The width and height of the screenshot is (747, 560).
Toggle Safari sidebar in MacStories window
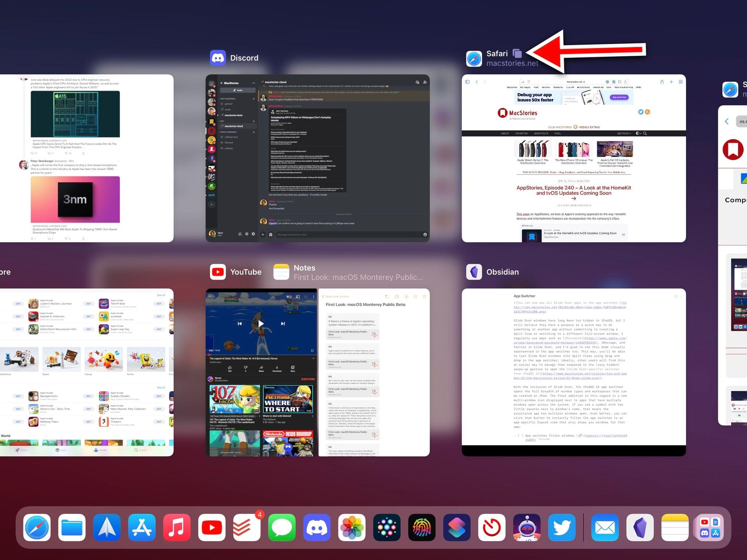click(x=467, y=82)
